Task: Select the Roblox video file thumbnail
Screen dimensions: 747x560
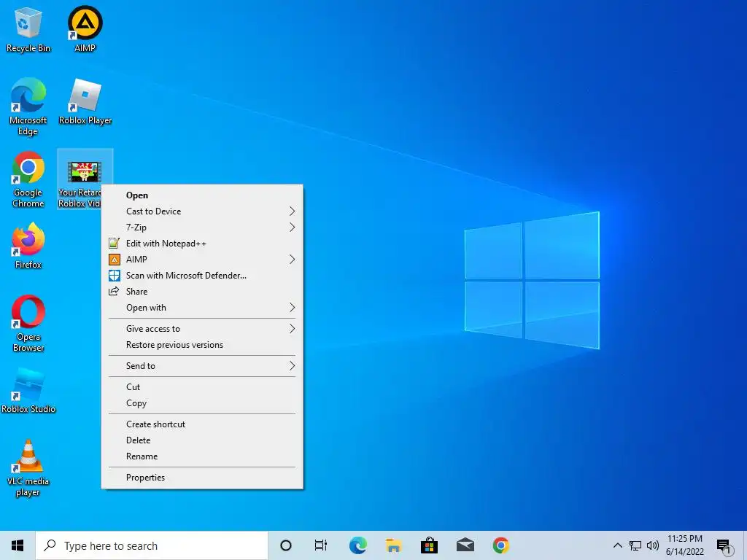Action: (x=84, y=172)
